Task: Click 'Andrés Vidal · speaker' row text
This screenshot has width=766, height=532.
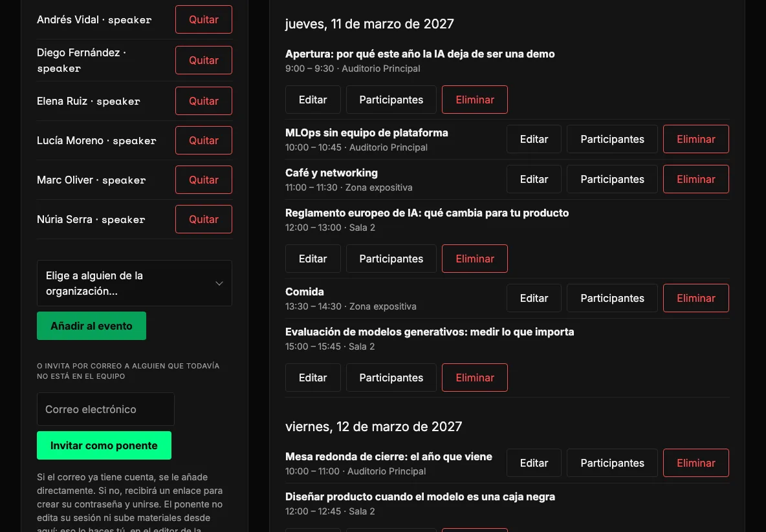Action: tap(94, 19)
